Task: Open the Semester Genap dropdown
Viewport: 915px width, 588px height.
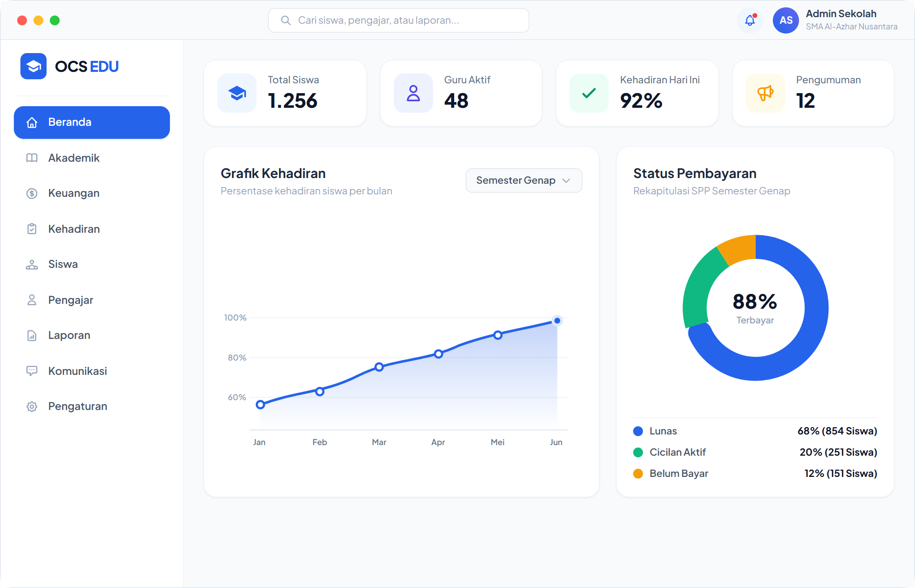Action: (524, 180)
